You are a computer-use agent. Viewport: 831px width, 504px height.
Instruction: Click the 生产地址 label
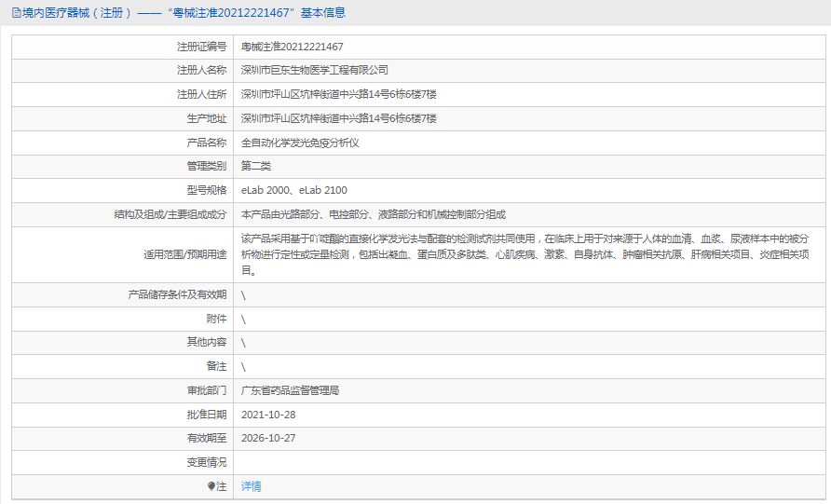(x=207, y=118)
